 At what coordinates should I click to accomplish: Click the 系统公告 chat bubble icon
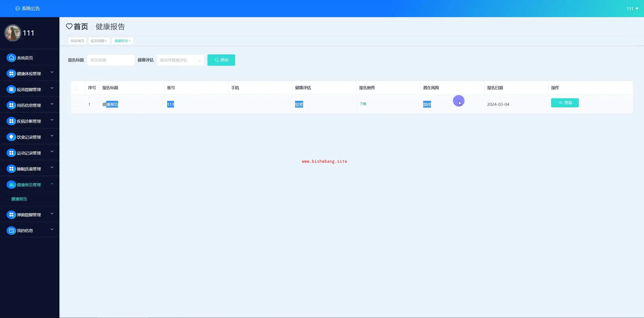point(18,9)
